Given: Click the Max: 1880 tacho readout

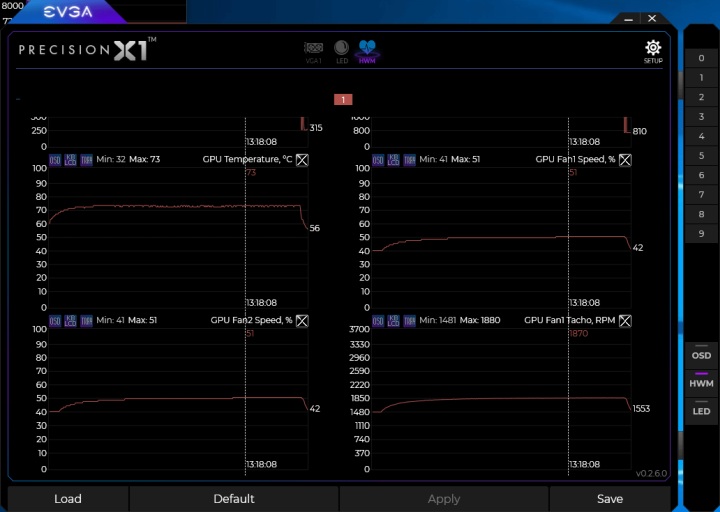Looking at the screenshot, I should tap(480, 320).
